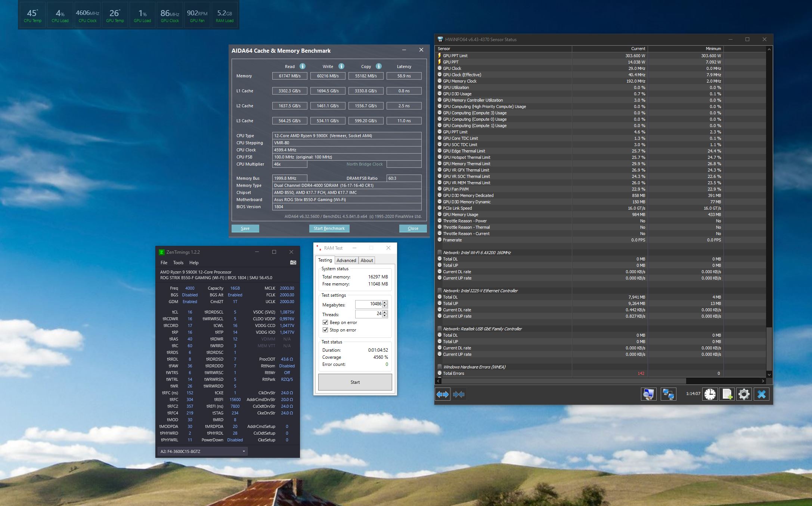
Task: Open the info tooltip next to Read column
Action: click(302, 66)
